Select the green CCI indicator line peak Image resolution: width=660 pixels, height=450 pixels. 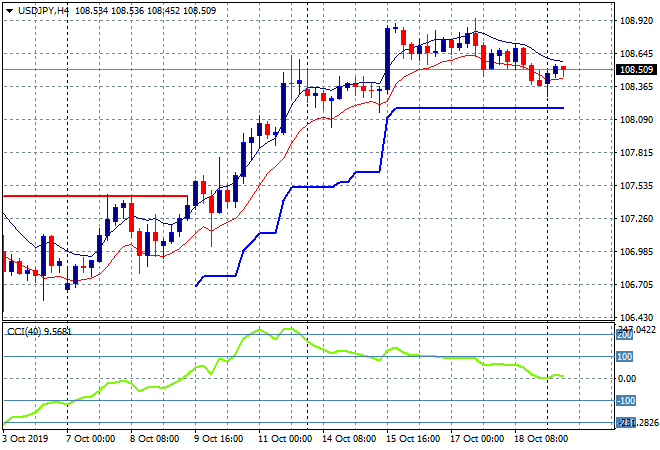(x=290, y=329)
